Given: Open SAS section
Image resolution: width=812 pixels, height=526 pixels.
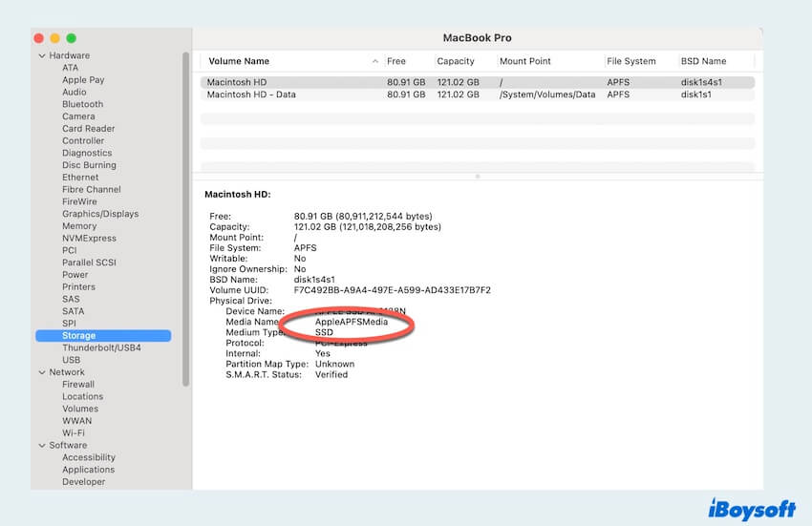Looking at the screenshot, I should 71,299.
